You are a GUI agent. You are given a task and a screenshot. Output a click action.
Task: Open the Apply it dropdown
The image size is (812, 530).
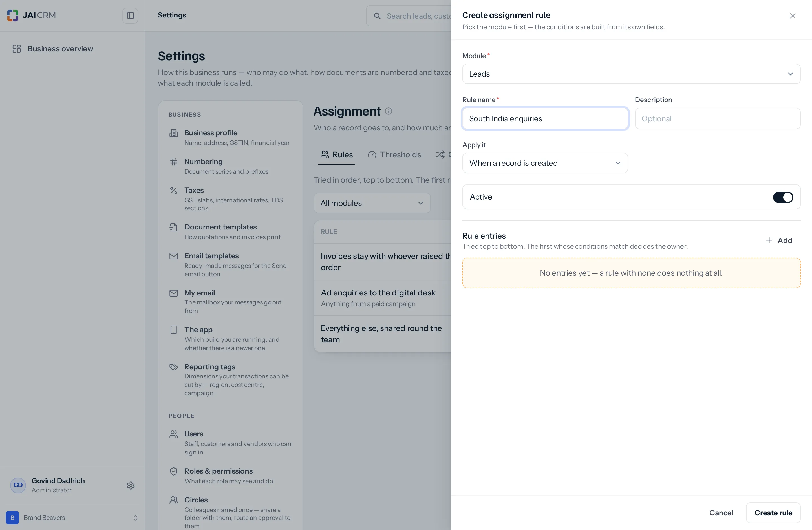pyautogui.click(x=545, y=163)
